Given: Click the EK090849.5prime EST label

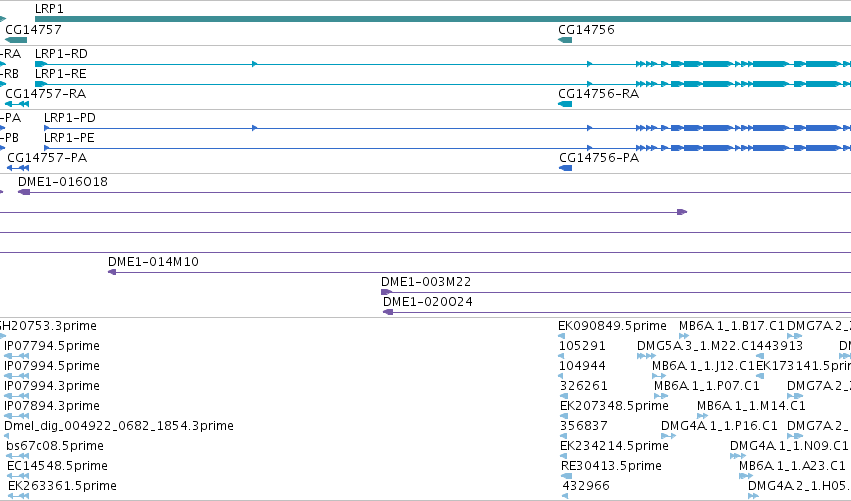Looking at the screenshot, I should pos(612,326).
